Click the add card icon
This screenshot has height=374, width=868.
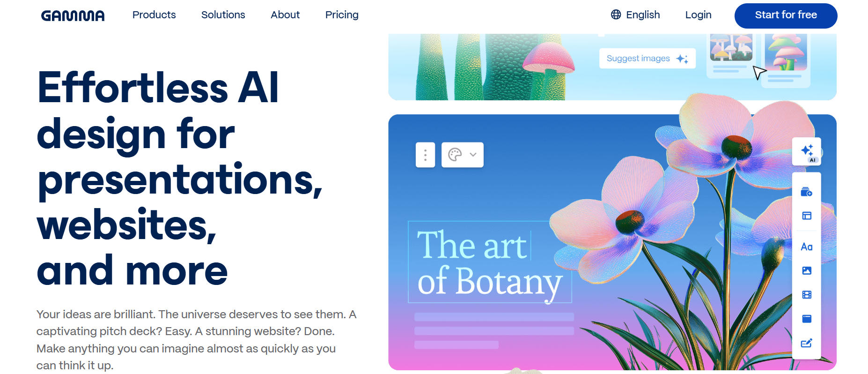(x=806, y=192)
